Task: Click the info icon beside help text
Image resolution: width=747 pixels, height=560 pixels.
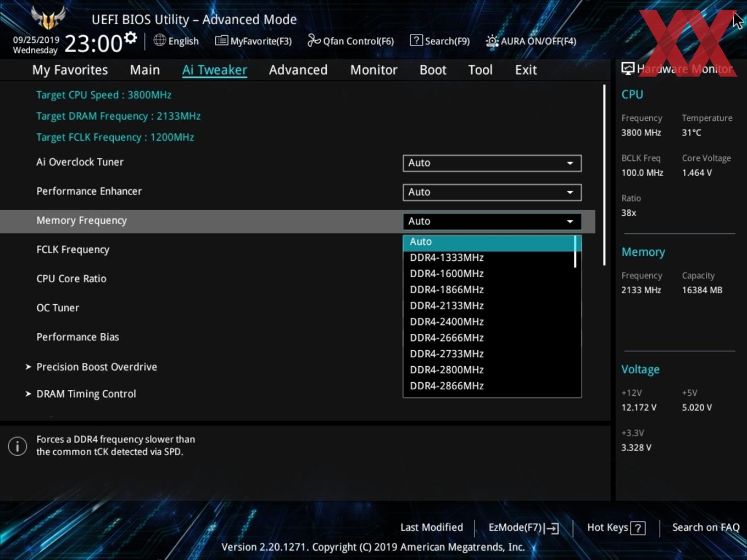Action: [18, 446]
